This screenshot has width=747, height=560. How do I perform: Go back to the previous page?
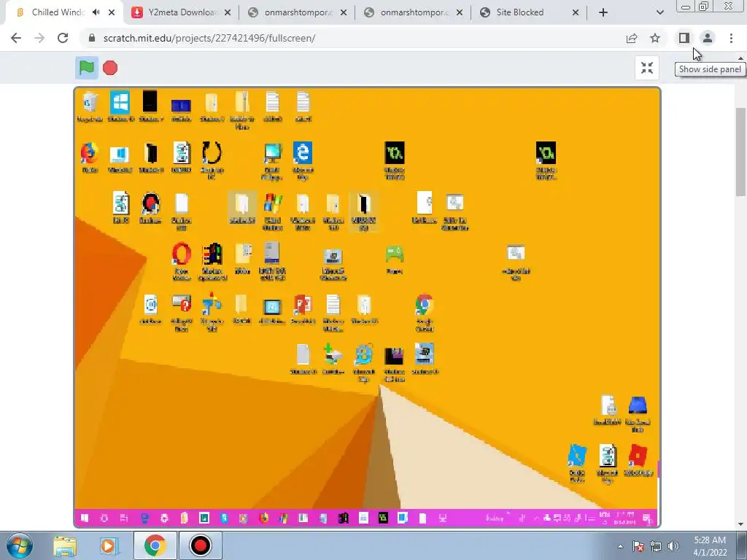(16, 38)
